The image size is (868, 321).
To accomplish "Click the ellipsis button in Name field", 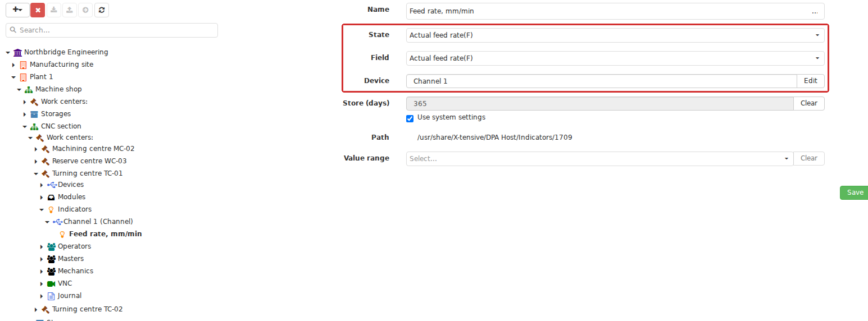I will click(x=815, y=11).
